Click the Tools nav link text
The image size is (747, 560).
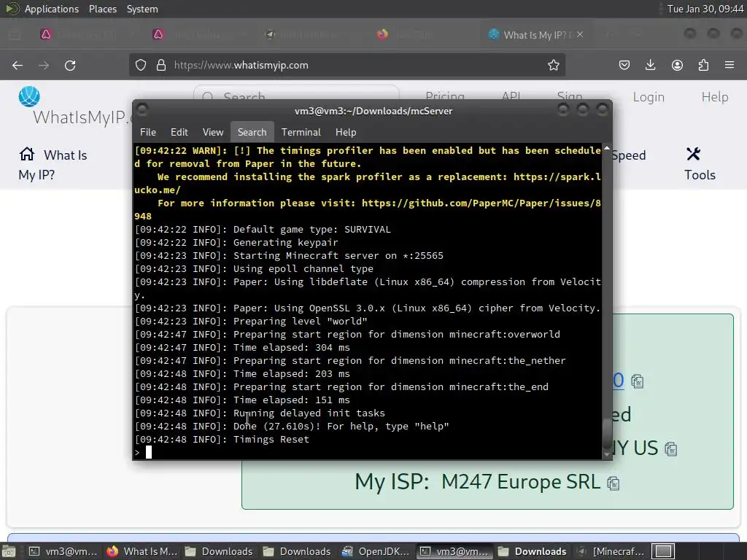(x=700, y=175)
